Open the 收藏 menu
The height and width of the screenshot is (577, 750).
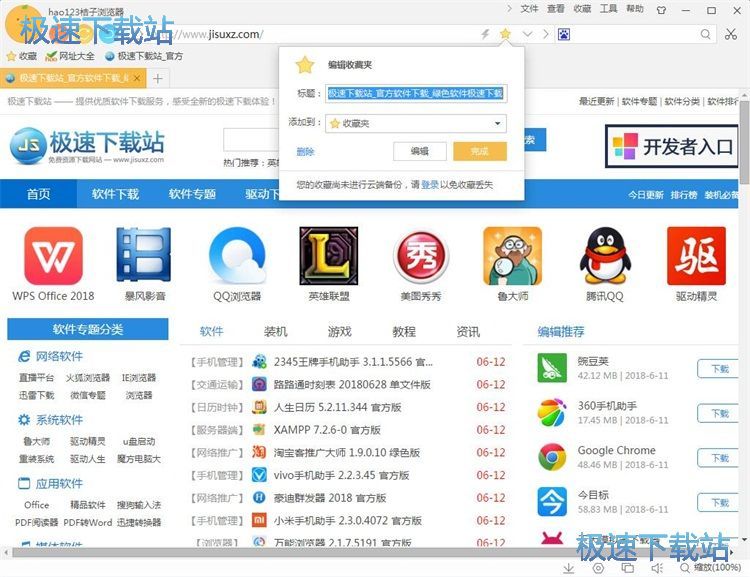(x=582, y=9)
